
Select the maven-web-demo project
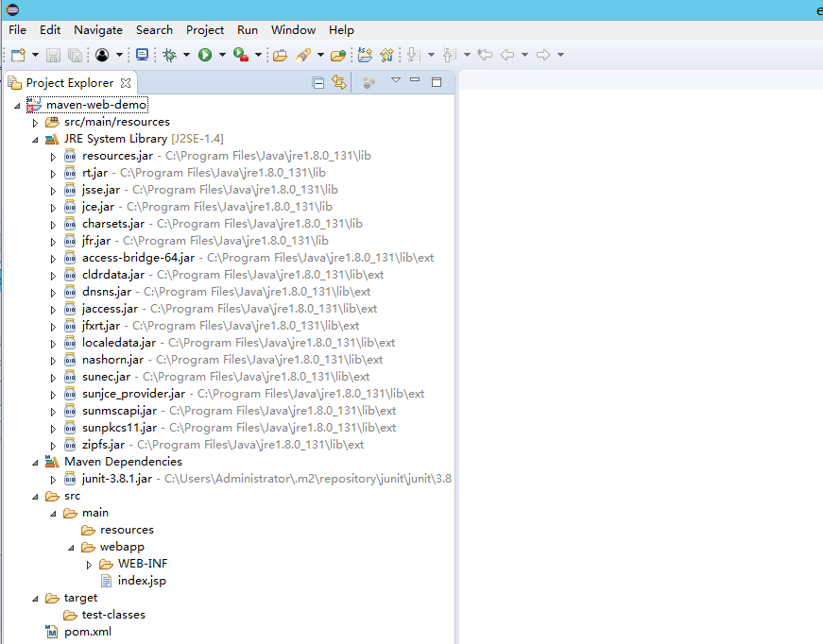[x=96, y=105]
